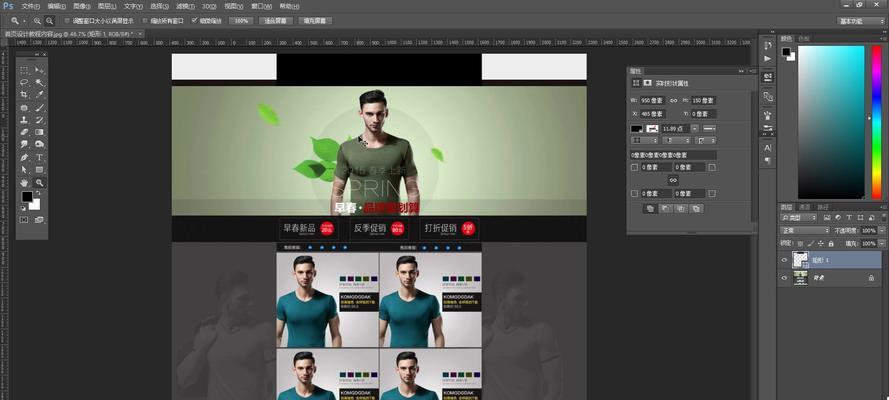Select the Move tool
Image resolution: width=889 pixels, height=400 pixels.
(39, 70)
